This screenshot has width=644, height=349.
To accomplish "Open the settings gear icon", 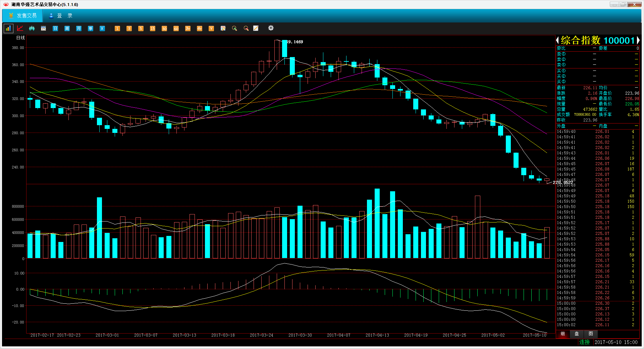I will pos(271,28).
